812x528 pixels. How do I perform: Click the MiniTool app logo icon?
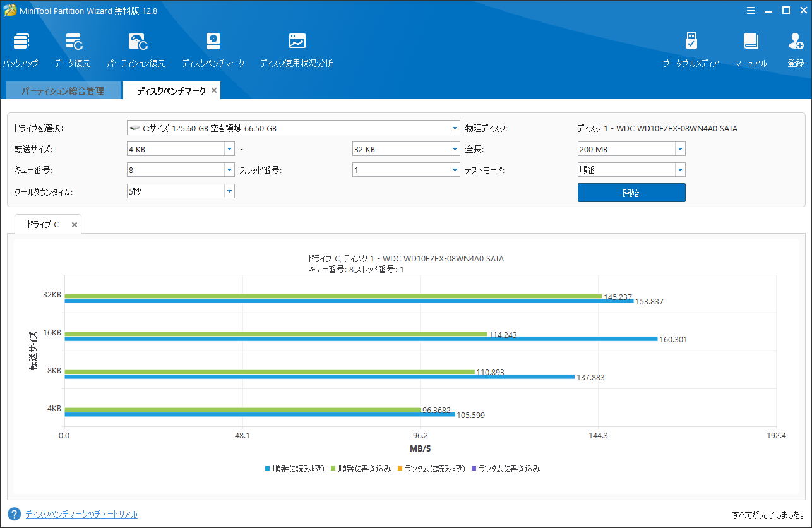[x=9, y=11]
